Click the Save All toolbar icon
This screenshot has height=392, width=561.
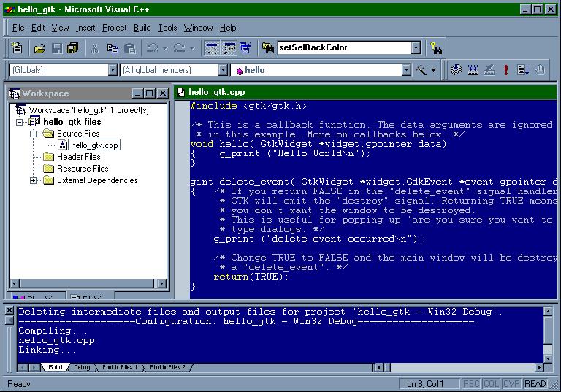point(72,48)
